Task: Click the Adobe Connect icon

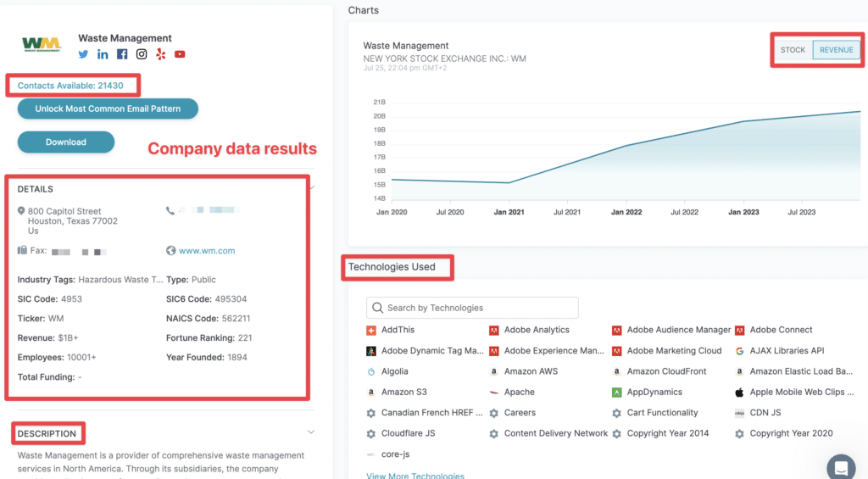Action: (739, 331)
